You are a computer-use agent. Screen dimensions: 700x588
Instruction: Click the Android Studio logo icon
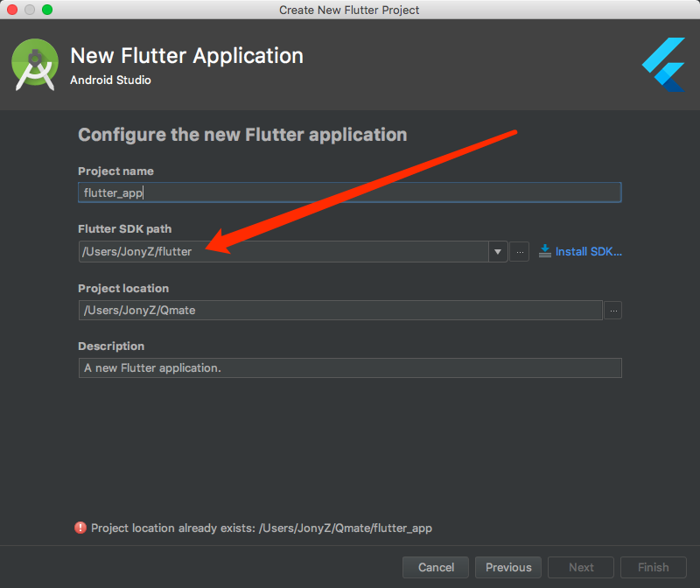click(35, 65)
